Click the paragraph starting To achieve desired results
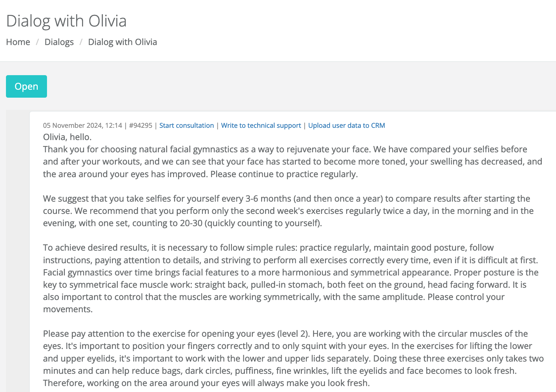The height and width of the screenshot is (392, 556). pyautogui.click(x=291, y=278)
